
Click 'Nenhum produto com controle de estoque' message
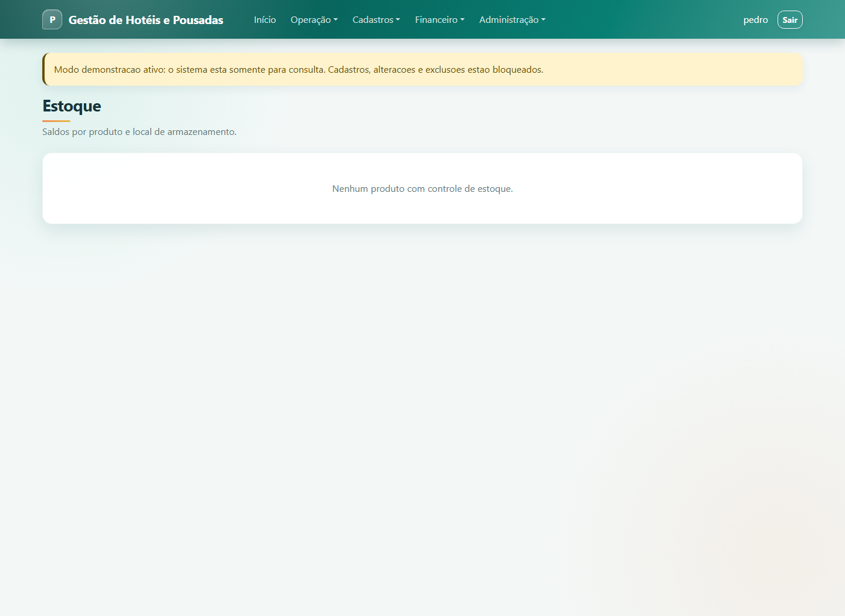tap(422, 188)
